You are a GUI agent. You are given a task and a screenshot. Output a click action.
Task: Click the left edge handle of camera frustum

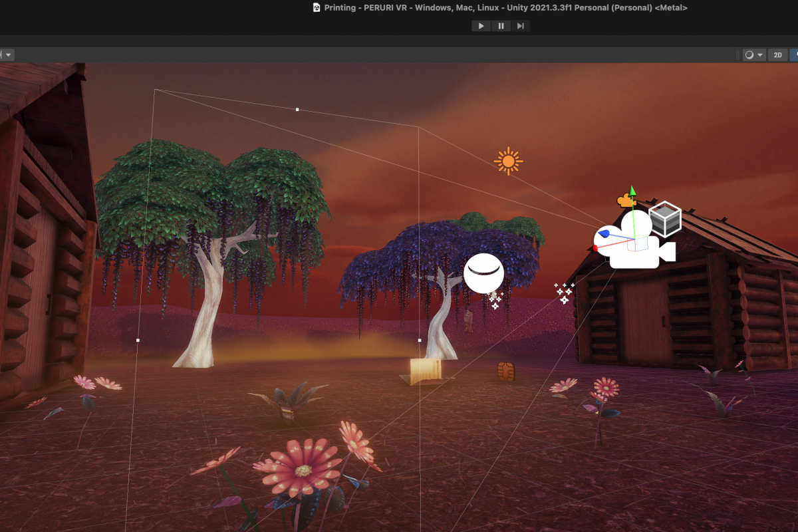click(x=138, y=340)
